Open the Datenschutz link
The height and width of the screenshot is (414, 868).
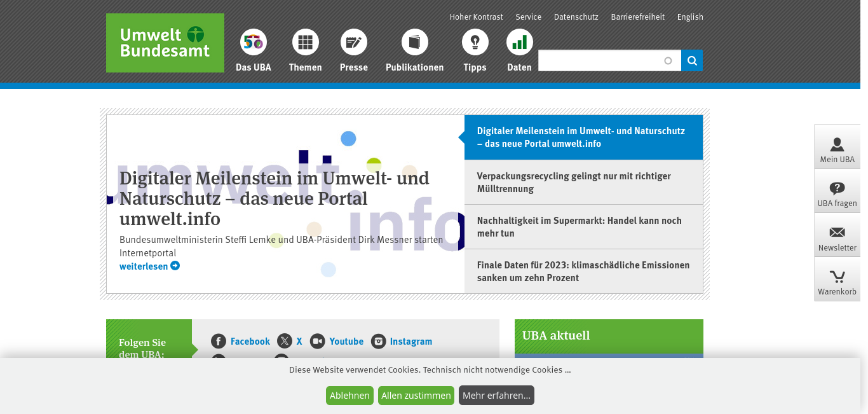click(576, 17)
